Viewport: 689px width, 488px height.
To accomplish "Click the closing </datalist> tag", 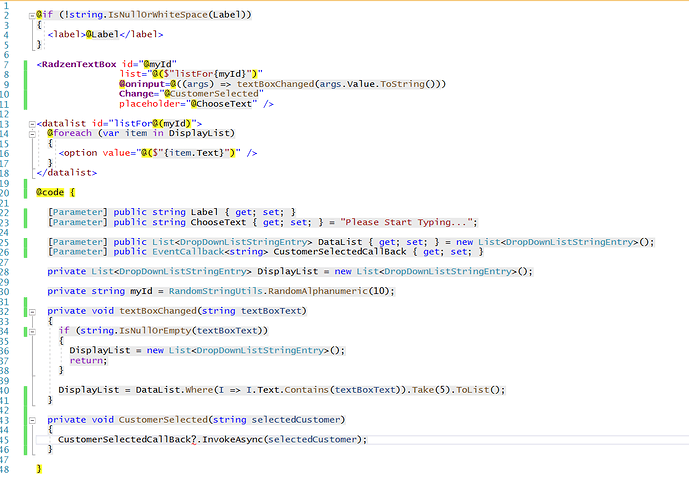I will tap(67, 173).
